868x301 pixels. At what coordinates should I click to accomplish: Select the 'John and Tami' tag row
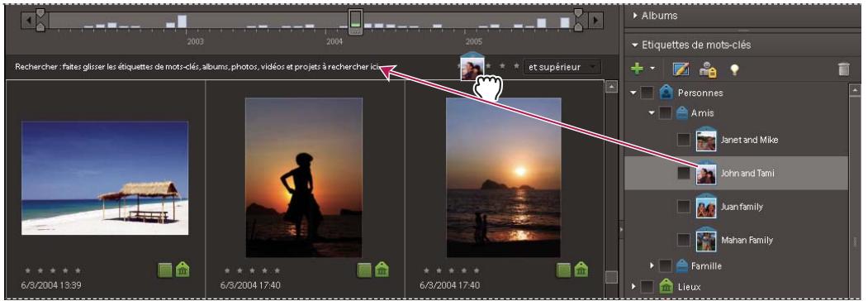736,173
